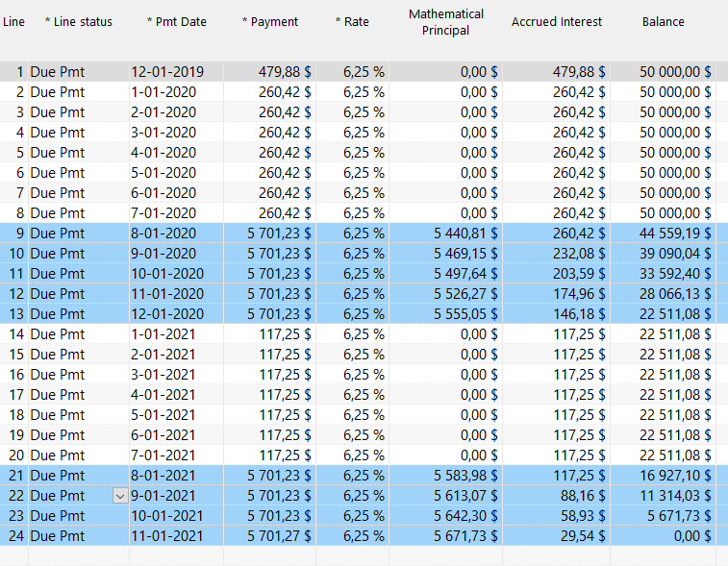
Task: Select accrued interest 232,08 $
Action: (x=556, y=254)
